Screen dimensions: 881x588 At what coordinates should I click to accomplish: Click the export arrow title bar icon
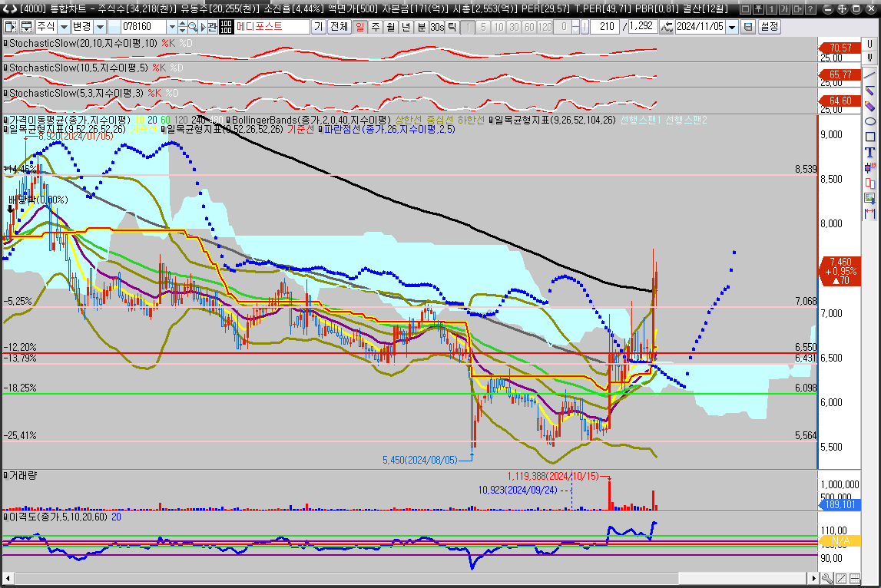(797, 9)
